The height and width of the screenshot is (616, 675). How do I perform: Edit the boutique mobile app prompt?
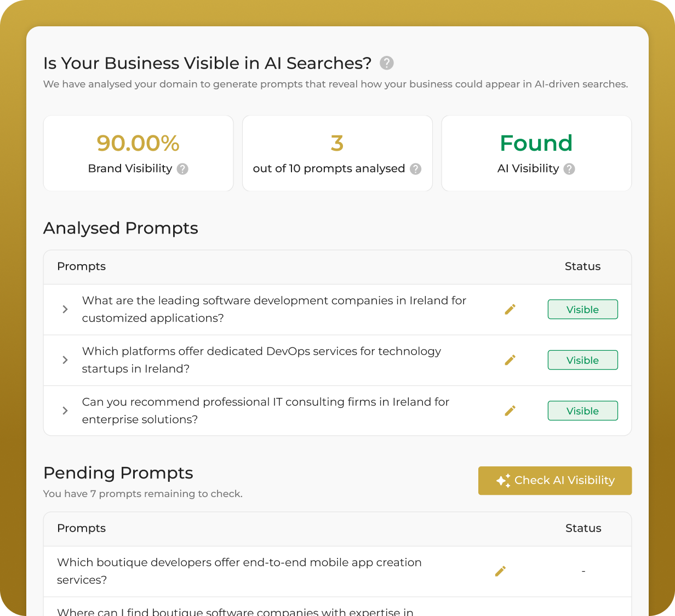pos(500,571)
